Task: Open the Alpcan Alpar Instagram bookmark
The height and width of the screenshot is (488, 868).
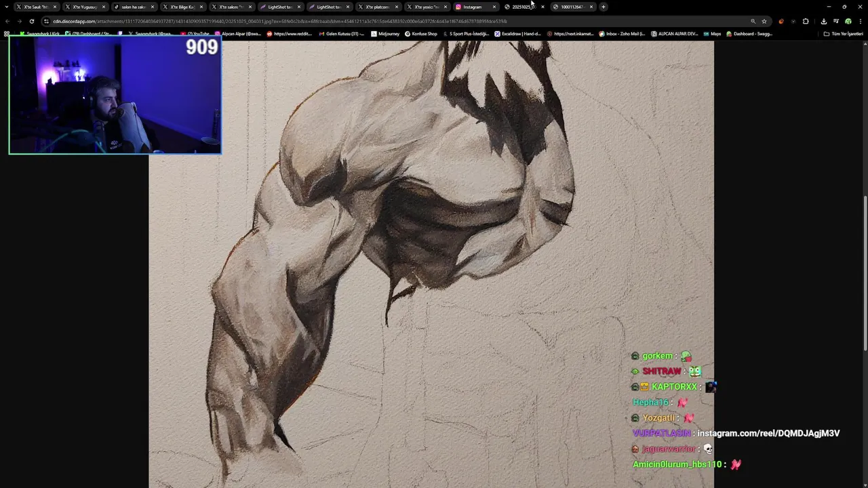Action: tap(238, 34)
